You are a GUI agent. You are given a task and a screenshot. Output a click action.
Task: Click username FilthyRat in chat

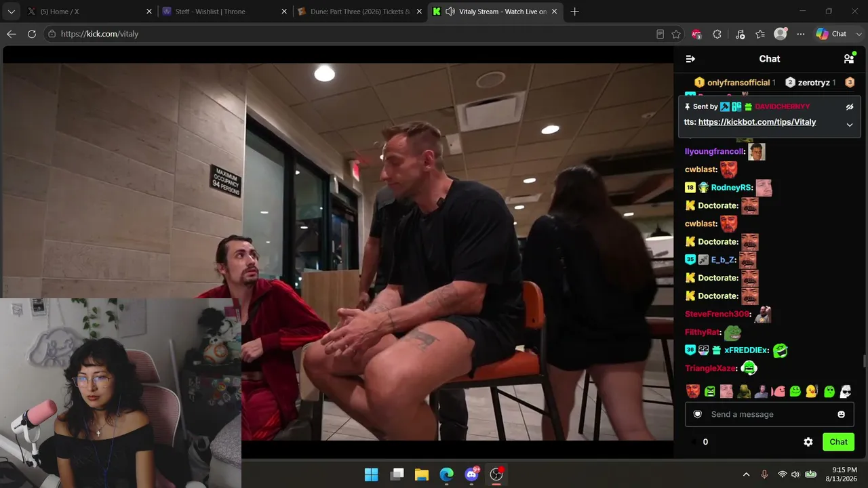702,332
